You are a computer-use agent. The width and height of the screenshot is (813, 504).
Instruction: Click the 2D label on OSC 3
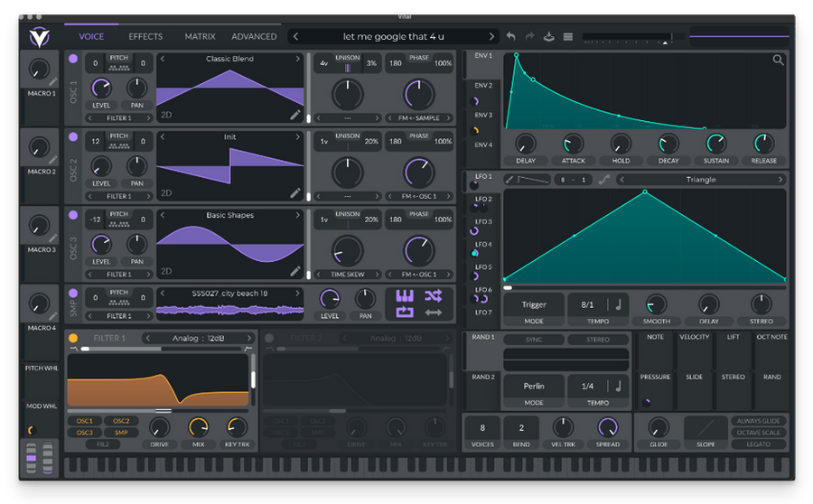(166, 271)
